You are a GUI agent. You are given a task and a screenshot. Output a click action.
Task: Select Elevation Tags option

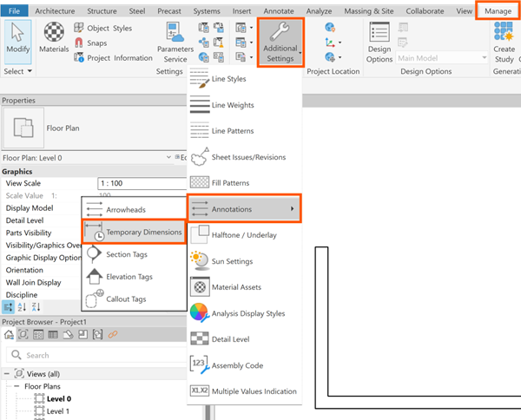134,277
